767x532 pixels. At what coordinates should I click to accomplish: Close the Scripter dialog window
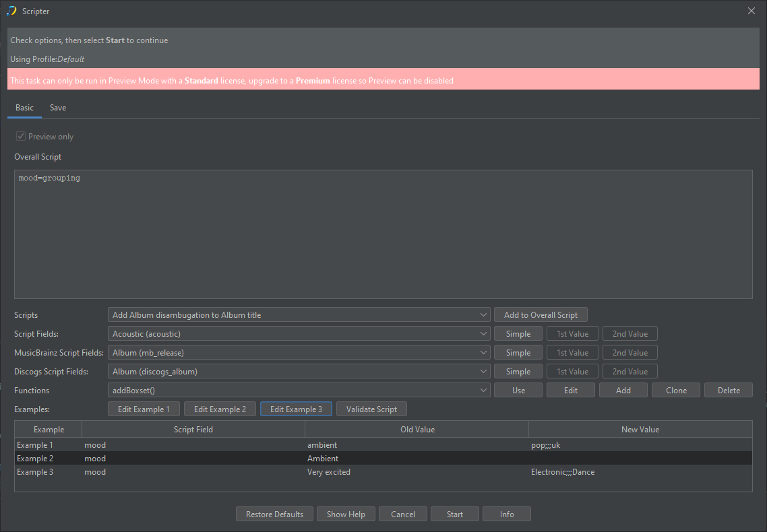pyautogui.click(x=751, y=11)
